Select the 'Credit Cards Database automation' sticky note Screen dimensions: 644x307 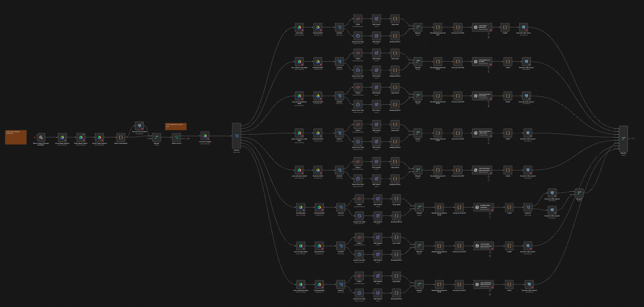[16, 137]
